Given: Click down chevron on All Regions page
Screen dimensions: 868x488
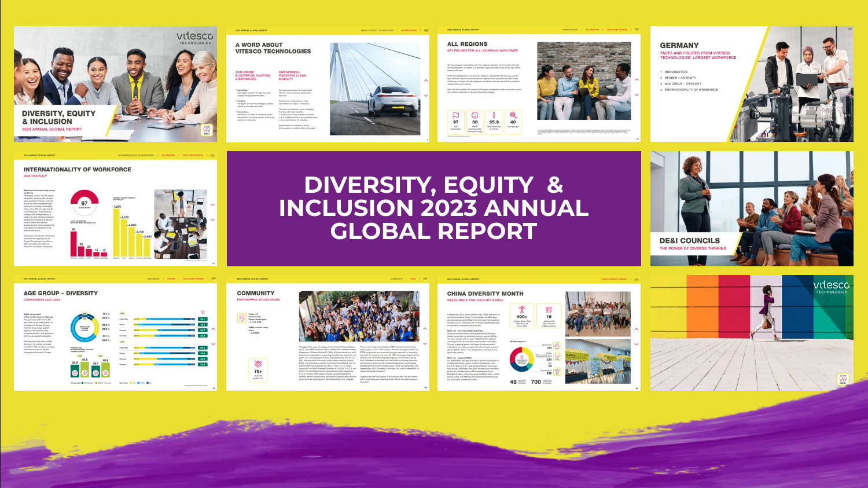Looking at the screenshot, I should 637,94.
